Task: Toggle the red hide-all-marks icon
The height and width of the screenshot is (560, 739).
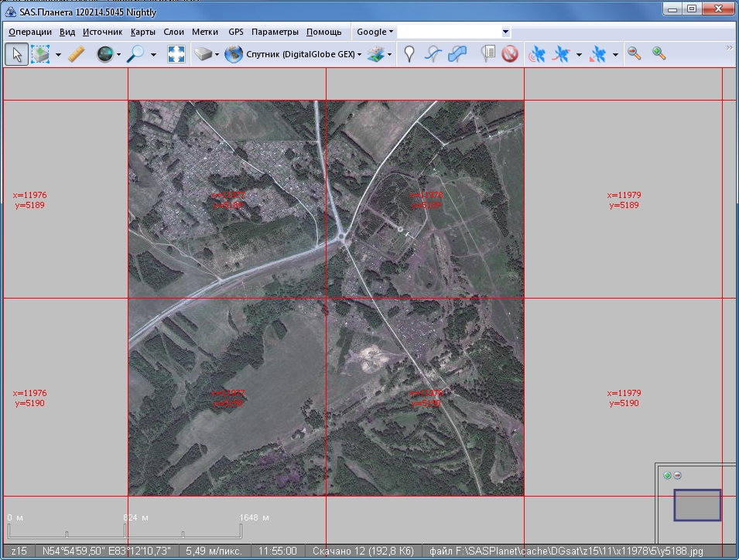Action: pos(509,54)
